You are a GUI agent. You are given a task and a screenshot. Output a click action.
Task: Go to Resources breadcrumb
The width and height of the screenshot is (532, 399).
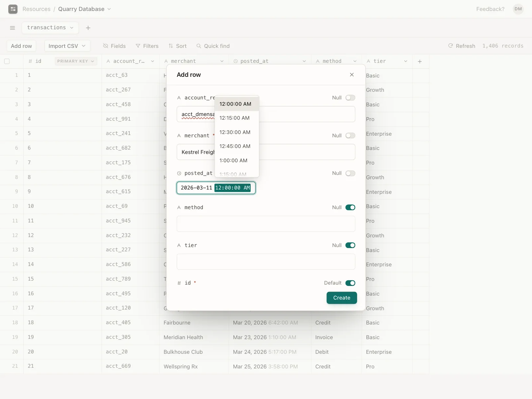click(37, 9)
